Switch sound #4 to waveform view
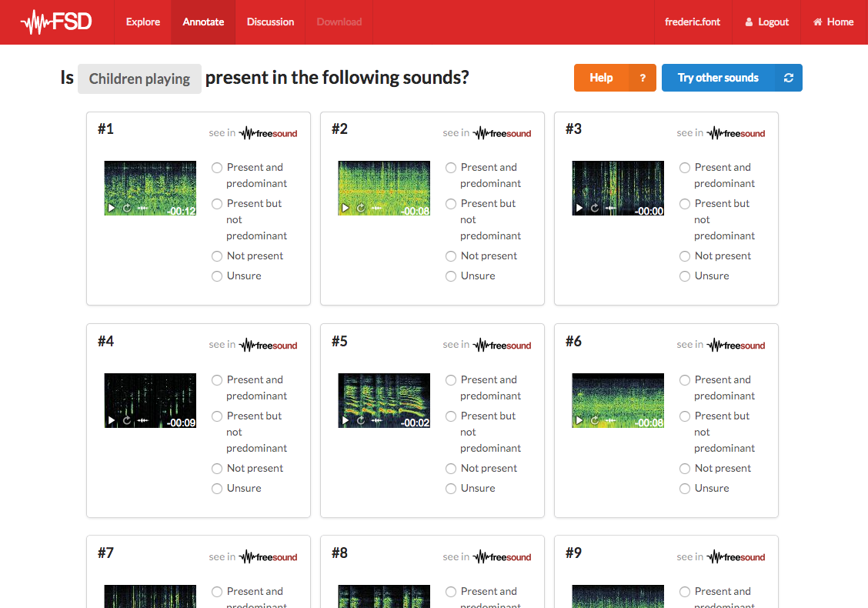Image resolution: width=868 pixels, height=608 pixels. (x=143, y=420)
